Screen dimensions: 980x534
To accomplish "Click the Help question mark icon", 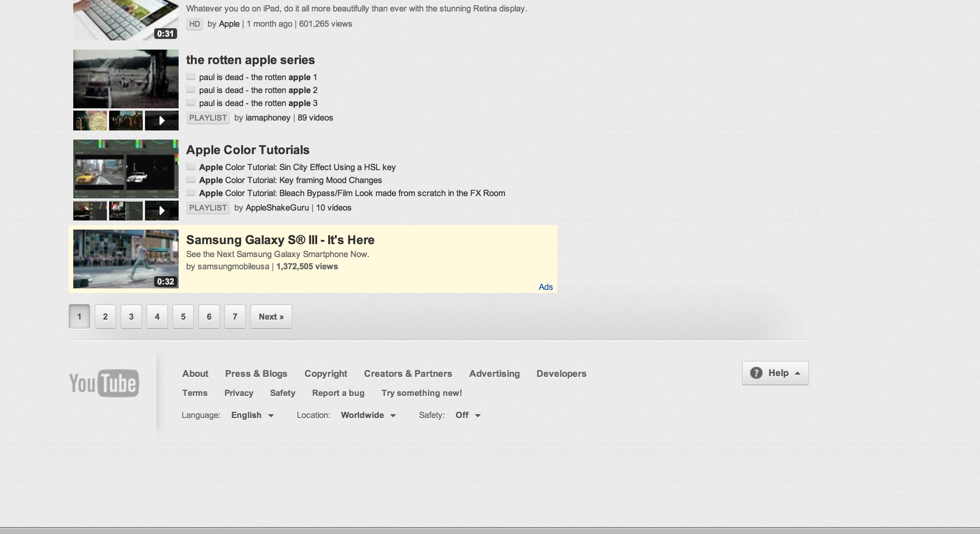I will [756, 373].
